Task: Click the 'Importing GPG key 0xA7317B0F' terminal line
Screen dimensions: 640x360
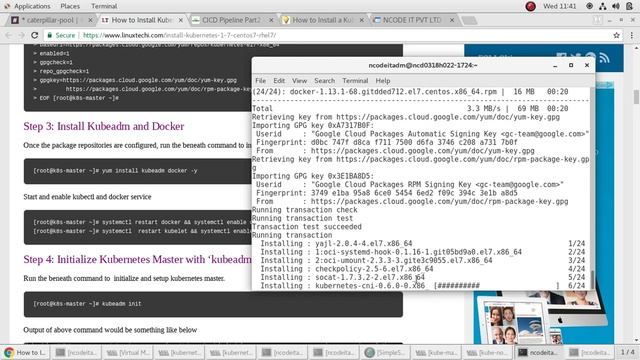Action: (x=313, y=125)
